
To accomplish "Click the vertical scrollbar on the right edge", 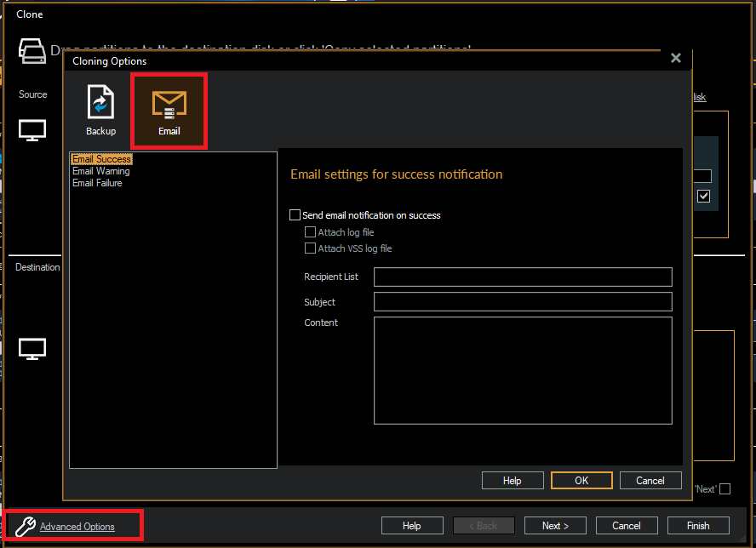I will coord(752,187).
